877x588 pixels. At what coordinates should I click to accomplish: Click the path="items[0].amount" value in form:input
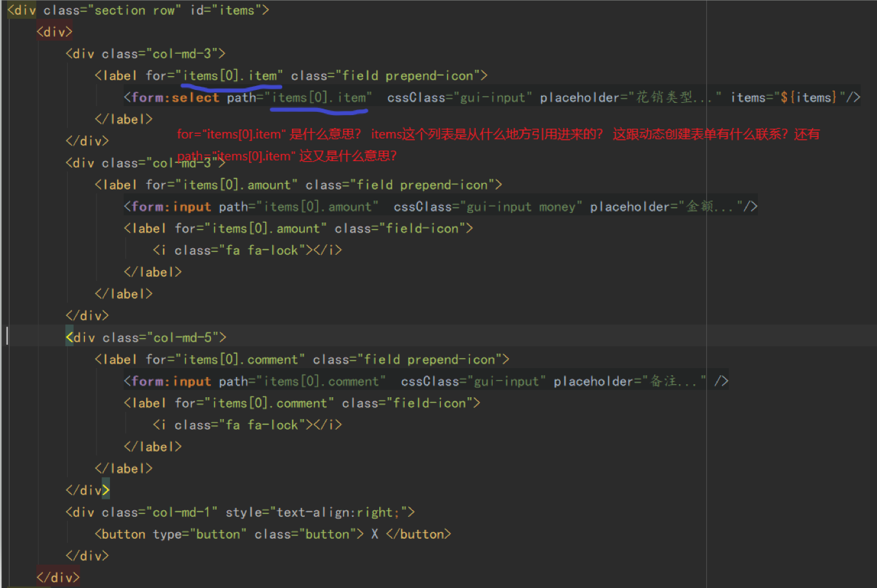[x=317, y=207]
